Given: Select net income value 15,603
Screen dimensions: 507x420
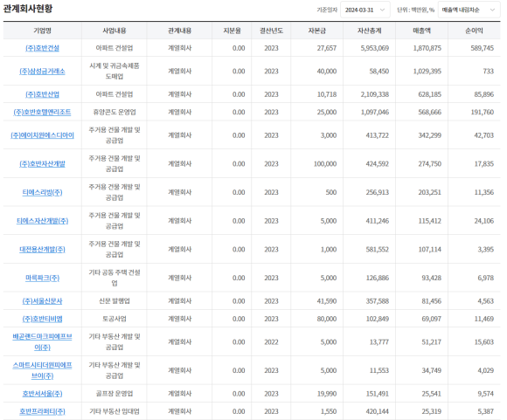Looking at the screenshot, I should pos(484,341).
